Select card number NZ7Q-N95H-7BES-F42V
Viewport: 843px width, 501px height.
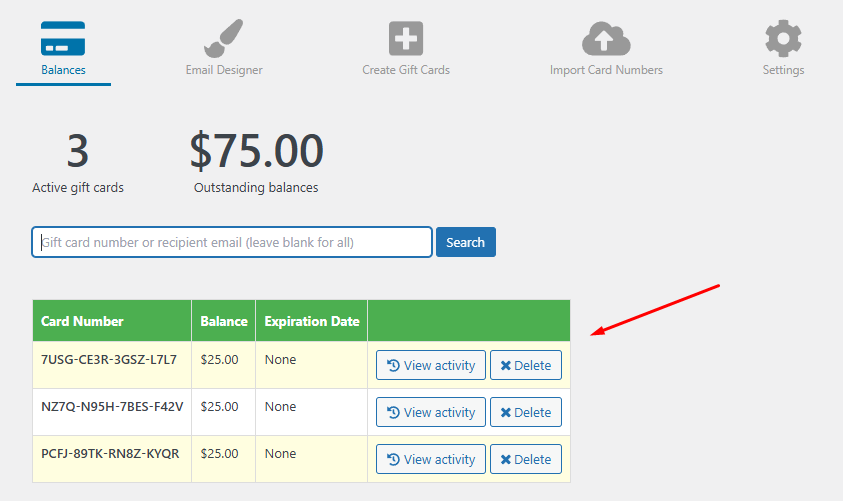112,406
